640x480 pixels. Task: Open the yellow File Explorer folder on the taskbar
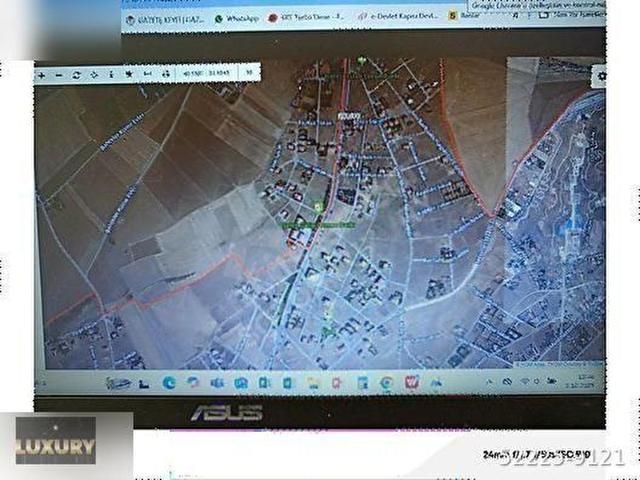(313, 383)
